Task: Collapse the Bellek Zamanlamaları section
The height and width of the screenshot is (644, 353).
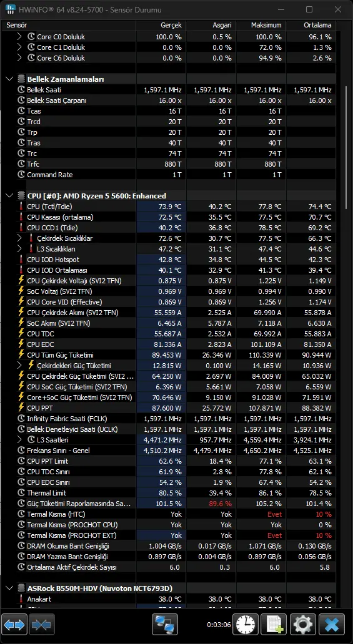Action: (9, 79)
